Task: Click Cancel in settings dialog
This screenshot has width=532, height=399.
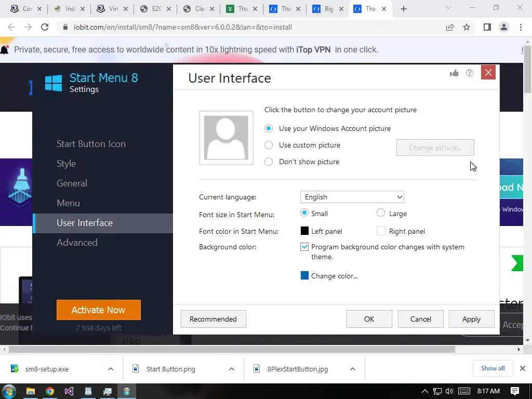Action: click(421, 319)
